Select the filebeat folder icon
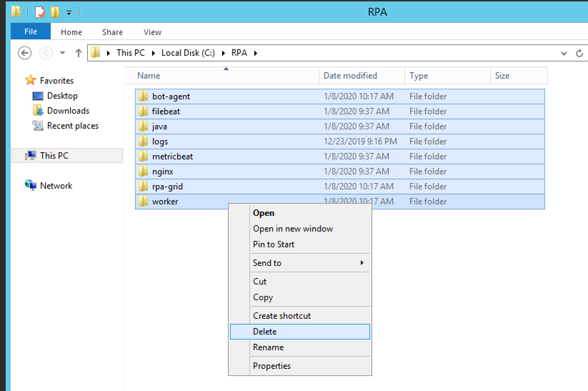588x391 pixels. (x=143, y=111)
